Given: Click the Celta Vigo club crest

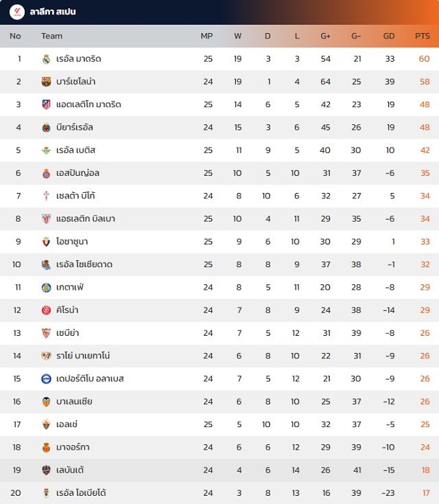Looking at the screenshot, I should coord(46,196).
